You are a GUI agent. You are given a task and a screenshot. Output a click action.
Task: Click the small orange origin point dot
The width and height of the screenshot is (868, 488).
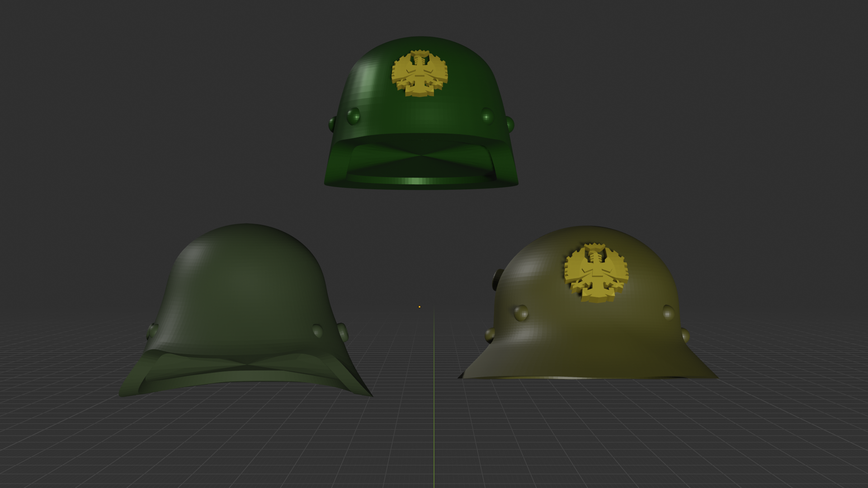coord(420,307)
